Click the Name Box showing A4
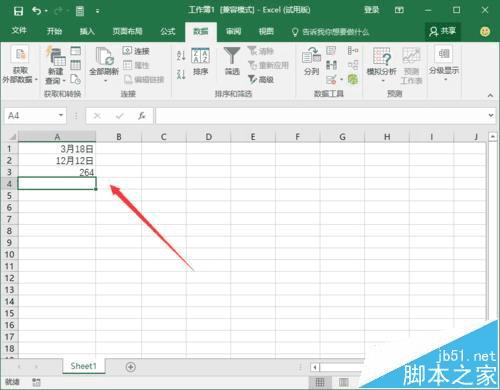 click(x=31, y=116)
